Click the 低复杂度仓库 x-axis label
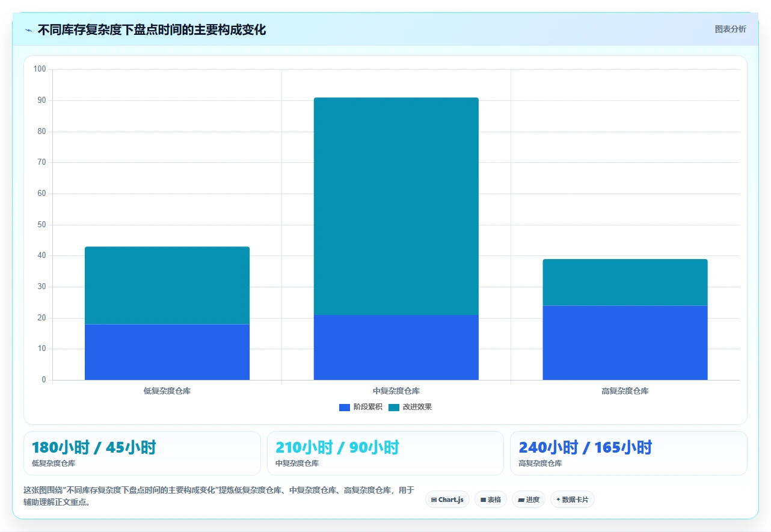Screen dimensions: 771x532 [x=167, y=391]
